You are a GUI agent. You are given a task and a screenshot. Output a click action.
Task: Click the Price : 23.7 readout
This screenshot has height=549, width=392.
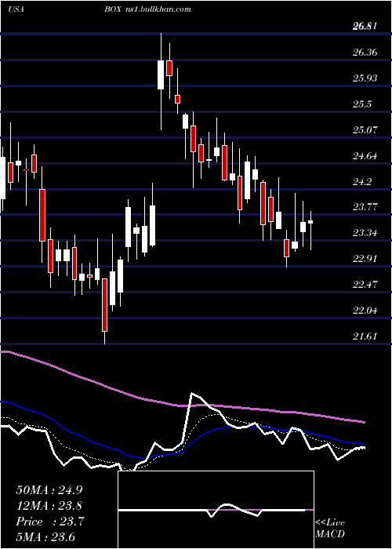pyautogui.click(x=50, y=522)
